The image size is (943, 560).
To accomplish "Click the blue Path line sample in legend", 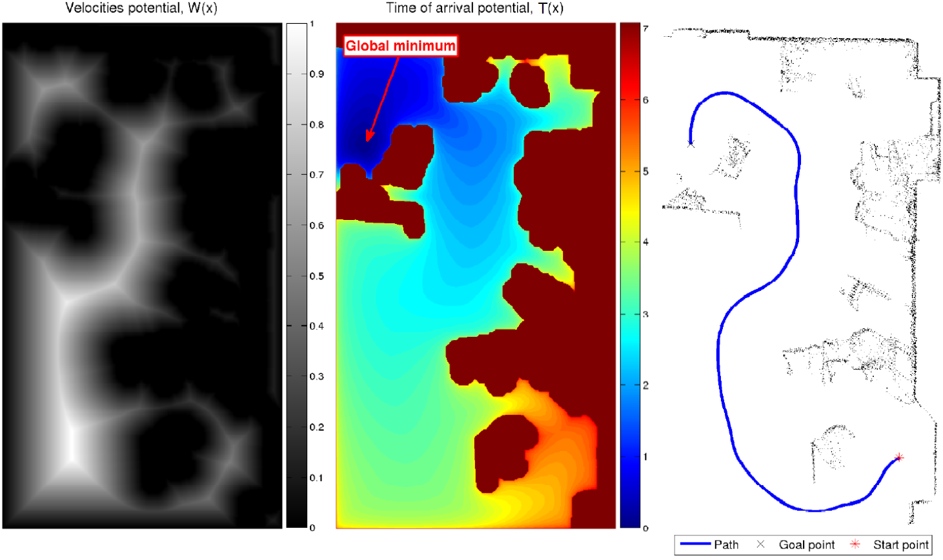I will click(x=696, y=545).
